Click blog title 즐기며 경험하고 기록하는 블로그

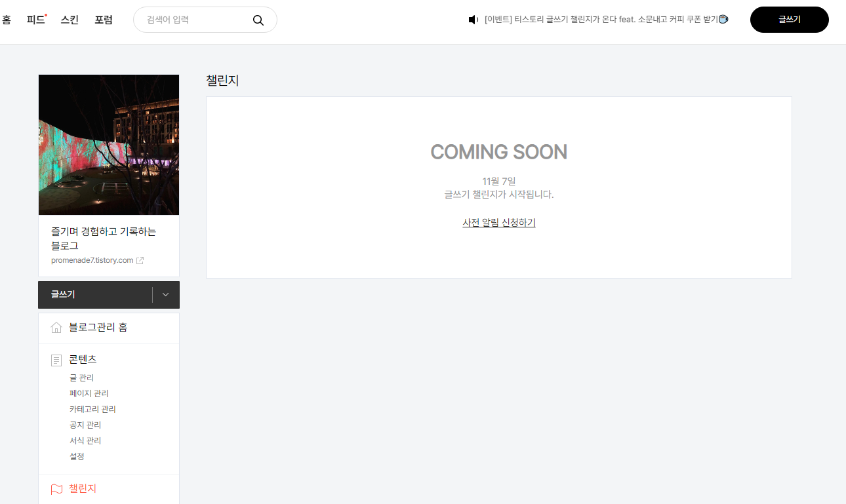pos(104,239)
